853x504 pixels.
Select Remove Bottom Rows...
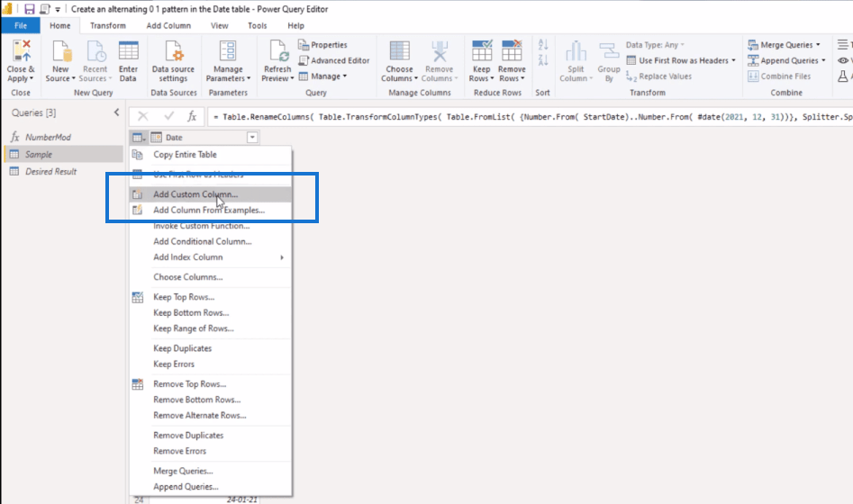coord(211,400)
